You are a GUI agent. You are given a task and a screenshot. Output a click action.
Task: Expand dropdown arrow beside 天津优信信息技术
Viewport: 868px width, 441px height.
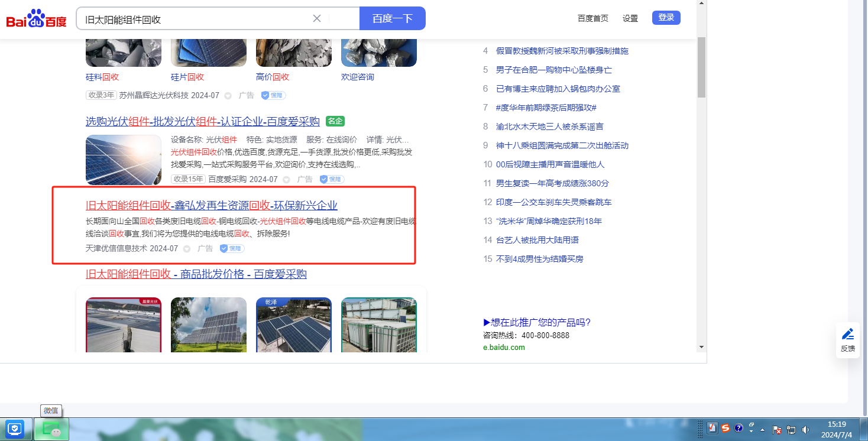click(x=187, y=249)
